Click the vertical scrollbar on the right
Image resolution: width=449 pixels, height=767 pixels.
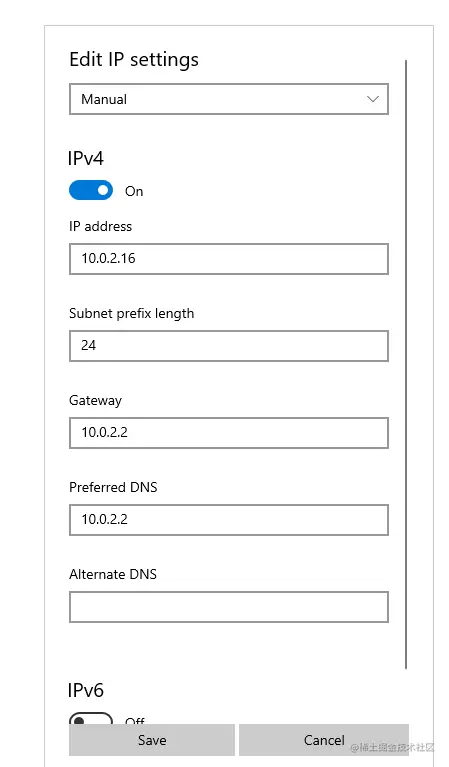tap(406, 364)
